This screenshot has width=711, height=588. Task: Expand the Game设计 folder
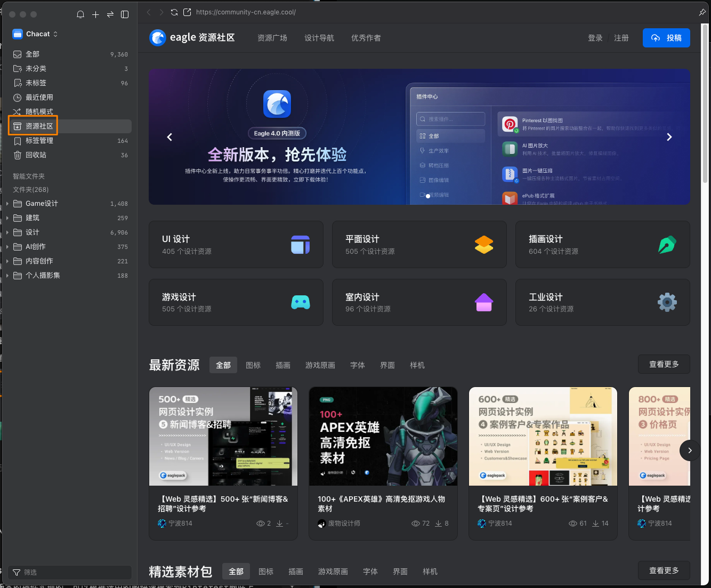[x=7, y=204]
